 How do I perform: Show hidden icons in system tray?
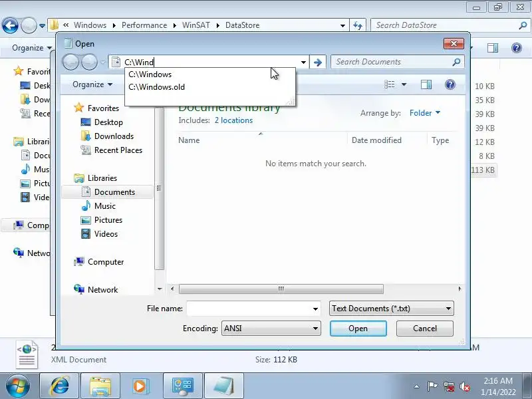tap(417, 386)
